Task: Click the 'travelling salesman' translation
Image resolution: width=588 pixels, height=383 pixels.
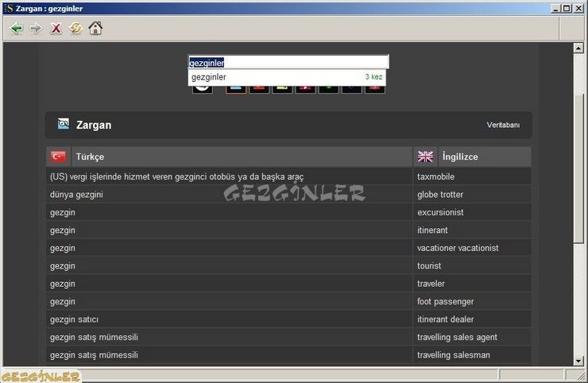Action: click(454, 355)
